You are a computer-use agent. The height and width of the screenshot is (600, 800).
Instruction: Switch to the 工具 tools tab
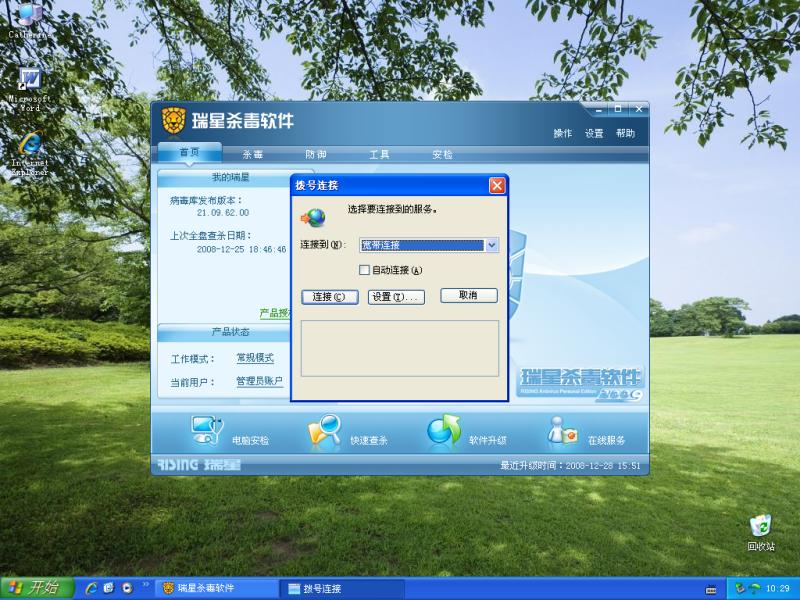click(379, 154)
